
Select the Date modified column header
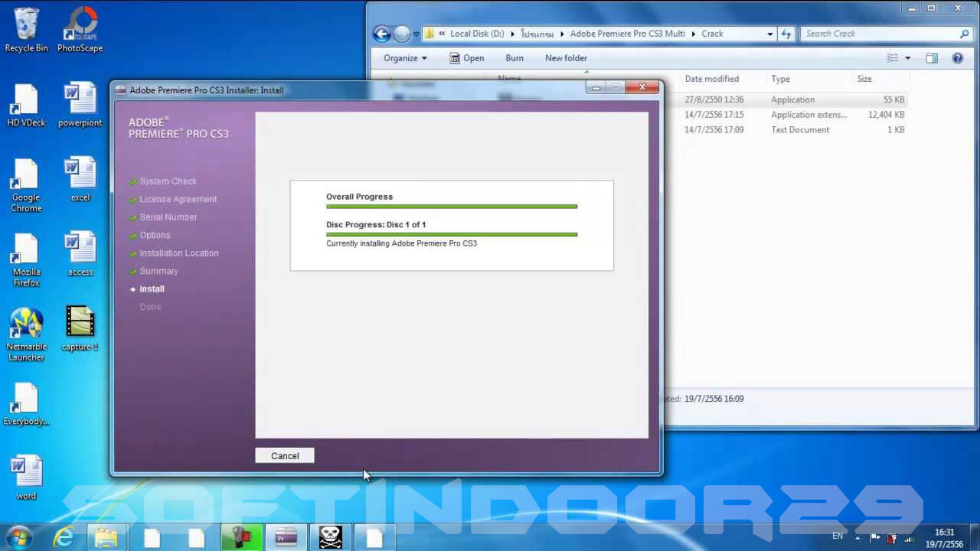pyautogui.click(x=712, y=79)
